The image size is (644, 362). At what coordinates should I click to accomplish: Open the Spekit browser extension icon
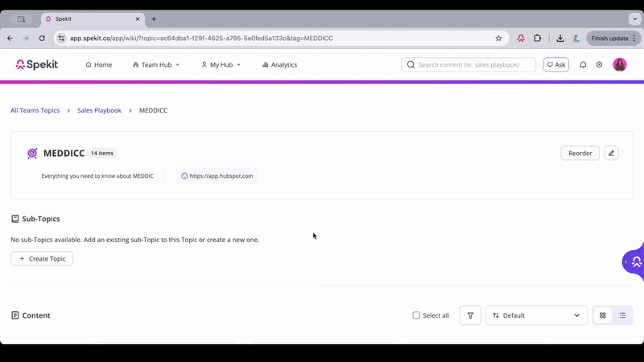pyautogui.click(x=521, y=38)
